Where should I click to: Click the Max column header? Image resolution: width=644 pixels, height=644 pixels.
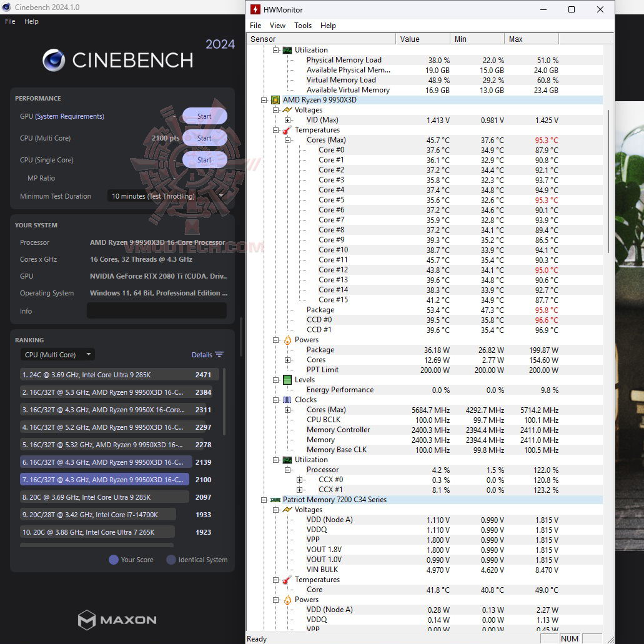click(x=531, y=39)
